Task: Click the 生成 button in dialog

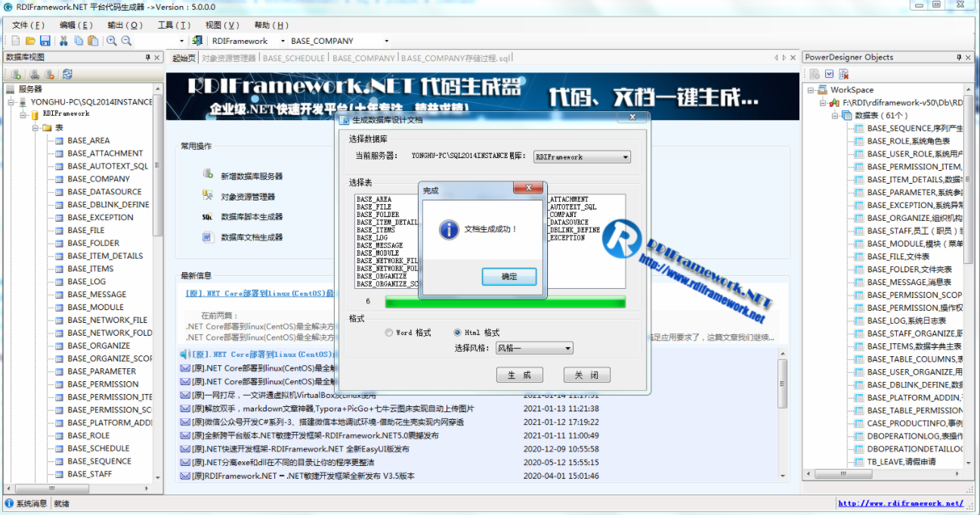Action: [x=520, y=375]
